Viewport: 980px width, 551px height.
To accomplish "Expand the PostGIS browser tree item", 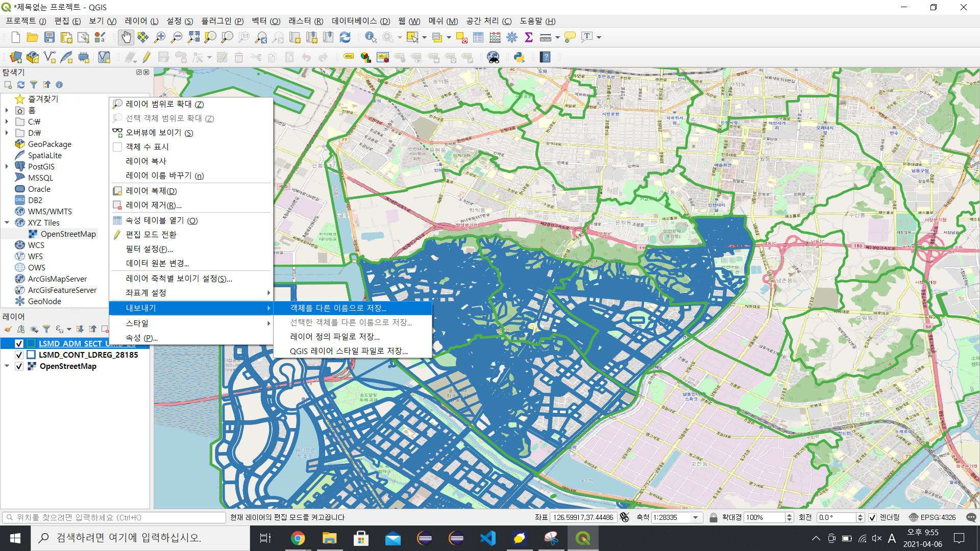I will pos(7,166).
